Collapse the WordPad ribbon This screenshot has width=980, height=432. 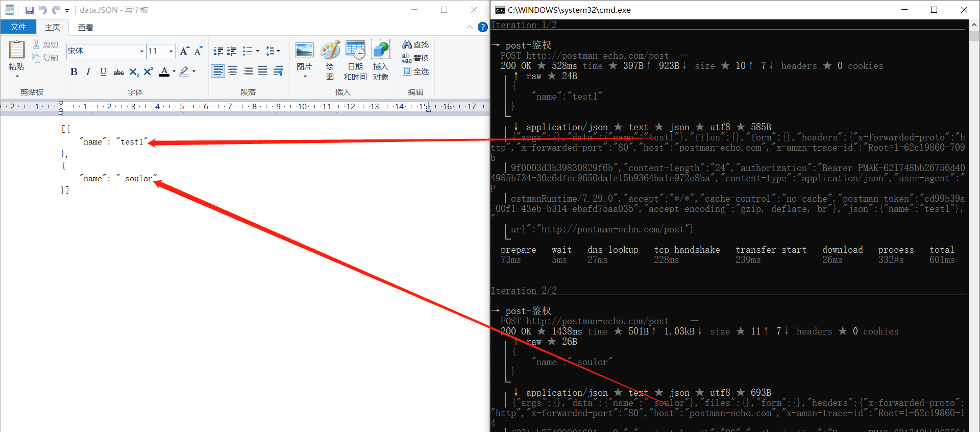[x=470, y=27]
